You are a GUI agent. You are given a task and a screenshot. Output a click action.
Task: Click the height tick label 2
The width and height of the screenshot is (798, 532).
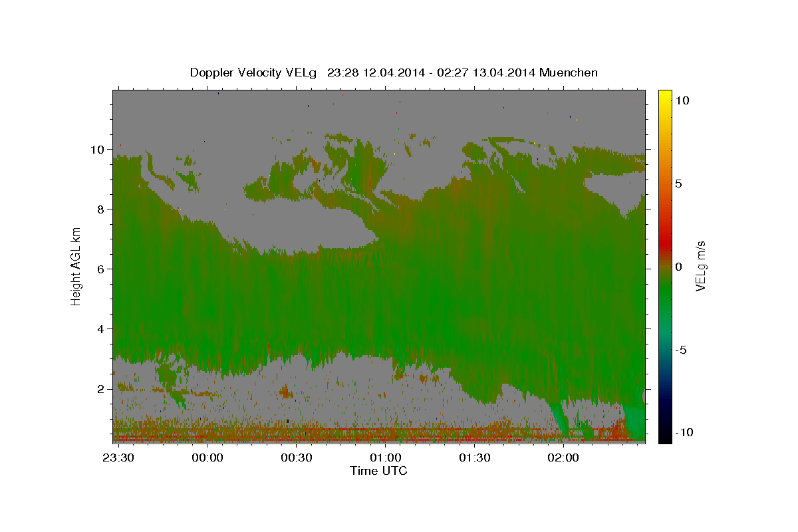(101, 389)
